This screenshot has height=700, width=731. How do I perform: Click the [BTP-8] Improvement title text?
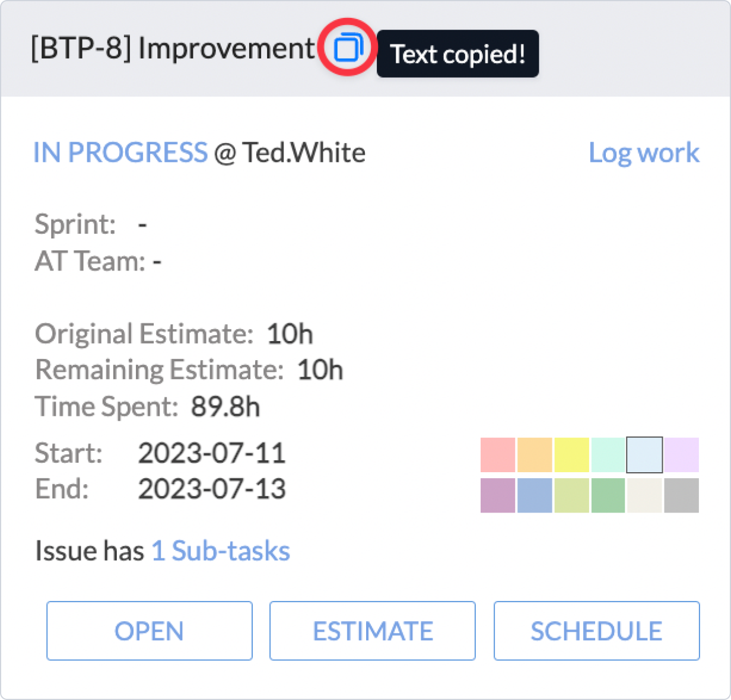point(173,49)
